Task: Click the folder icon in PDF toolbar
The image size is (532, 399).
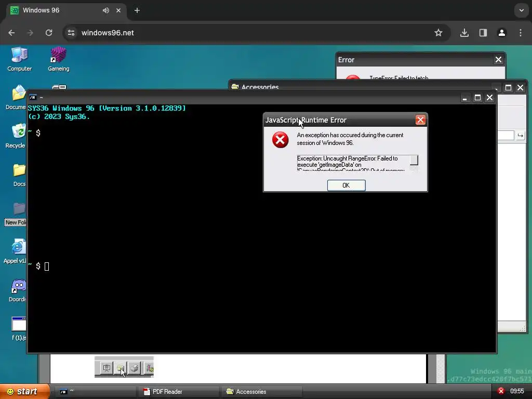Action: [x=121, y=368]
